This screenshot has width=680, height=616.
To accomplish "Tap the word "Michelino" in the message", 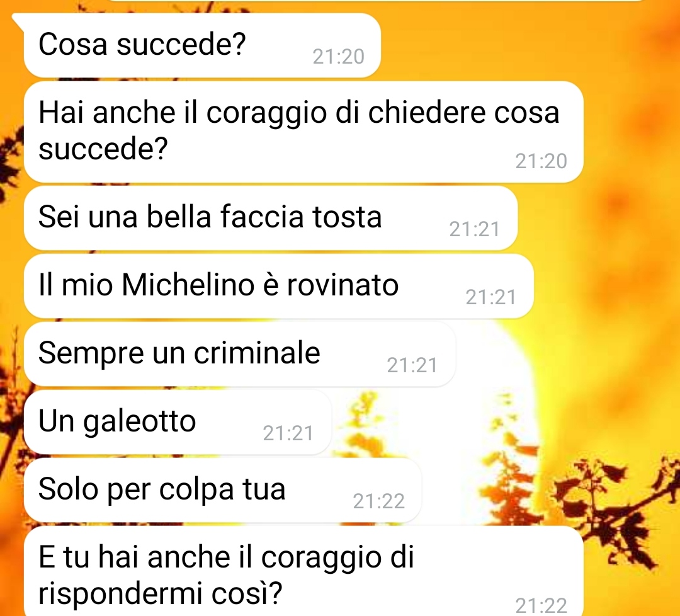I will [188, 285].
